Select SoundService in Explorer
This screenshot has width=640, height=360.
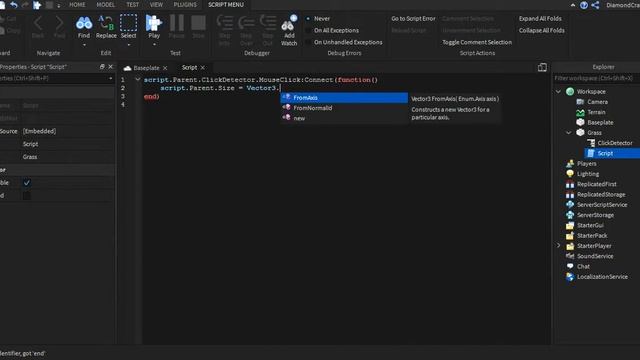tap(595, 256)
